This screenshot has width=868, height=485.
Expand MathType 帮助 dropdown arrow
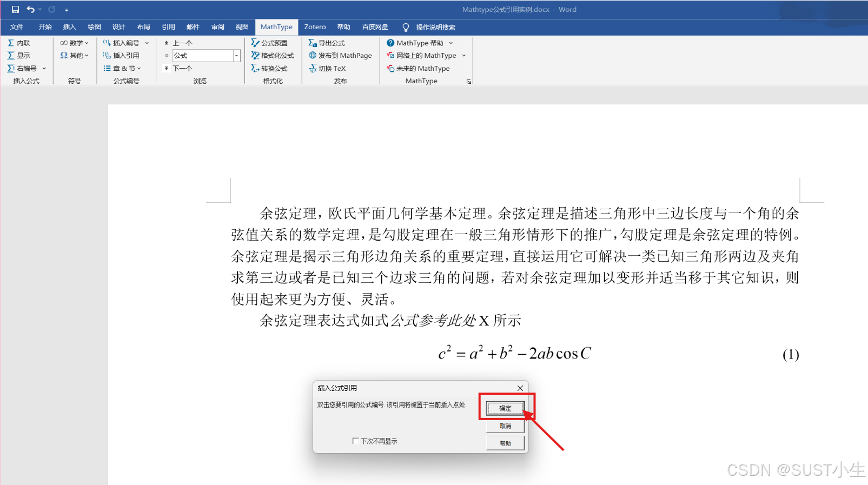pyautogui.click(x=451, y=43)
